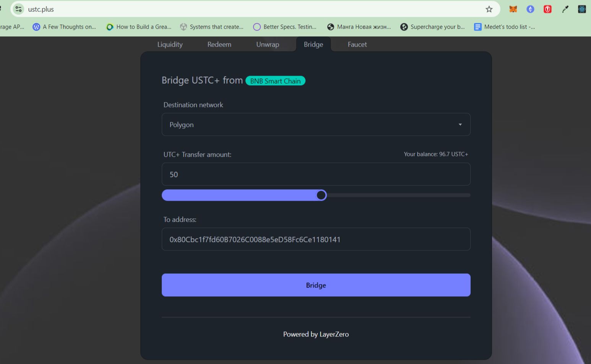Open the red shield extension icon
The image size is (591, 364).
tap(547, 9)
